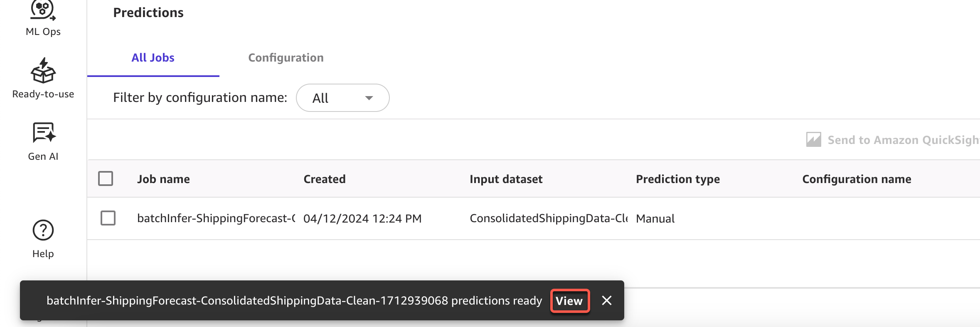The height and width of the screenshot is (327, 980).
Task: Switch to the All Jobs tab
Action: pos(153,58)
